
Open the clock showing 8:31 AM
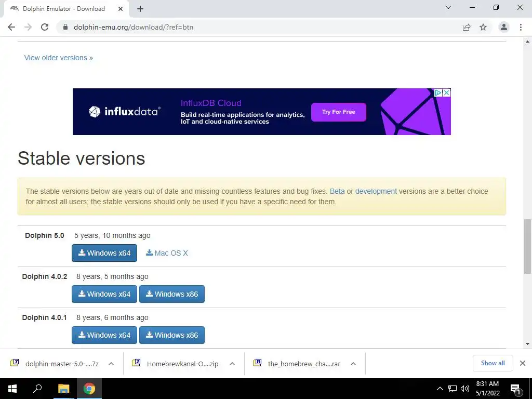[x=487, y=389]
